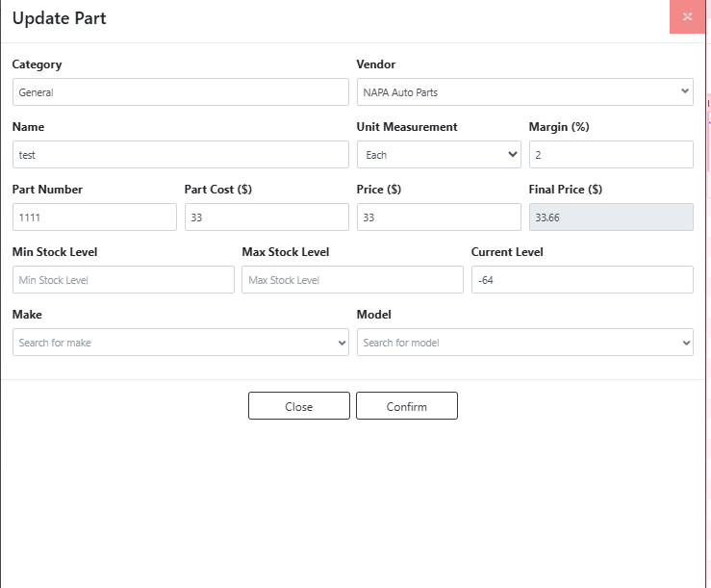Focus the Name input field
This screenshot has height=588, width=711.
180,155
